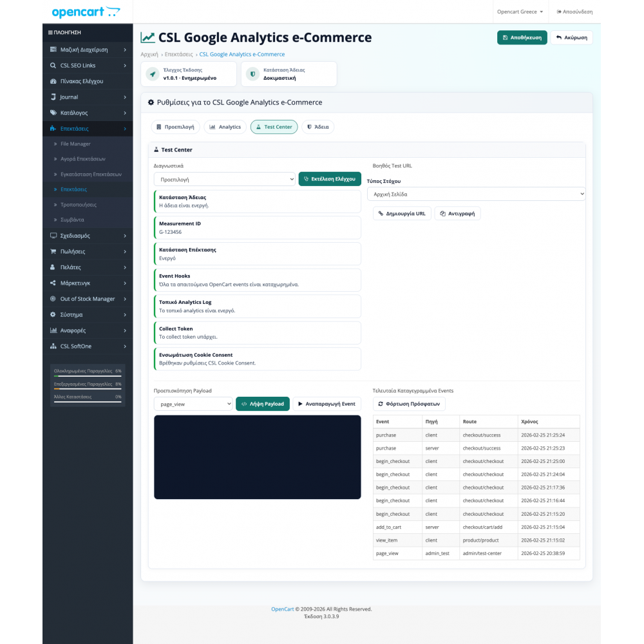Click the Επεκτάσεις breadcrumb link
The image size is (644, 644).
(x=178, y=54)
